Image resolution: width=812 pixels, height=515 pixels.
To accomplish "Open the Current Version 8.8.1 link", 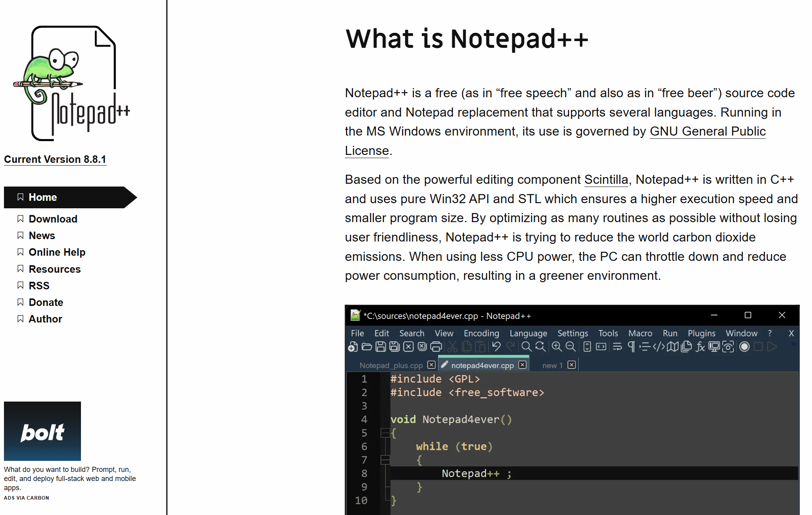I will 55,159.
